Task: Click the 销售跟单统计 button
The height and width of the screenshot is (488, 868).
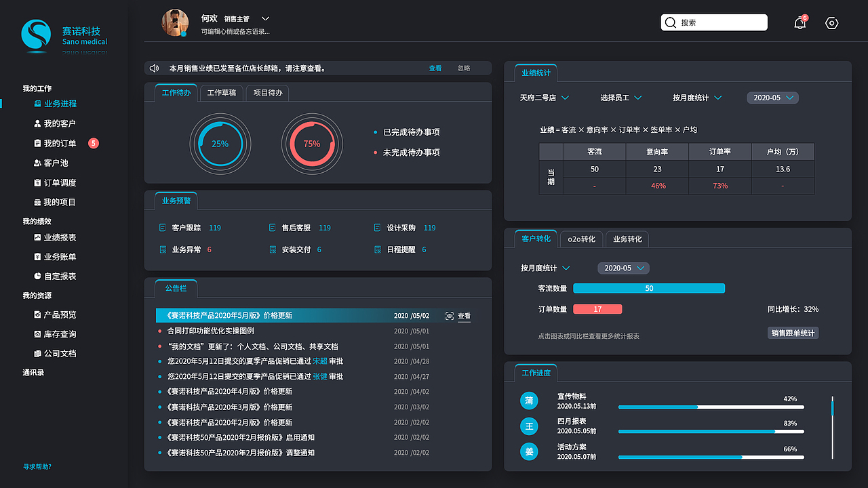Action: (793, 332)
